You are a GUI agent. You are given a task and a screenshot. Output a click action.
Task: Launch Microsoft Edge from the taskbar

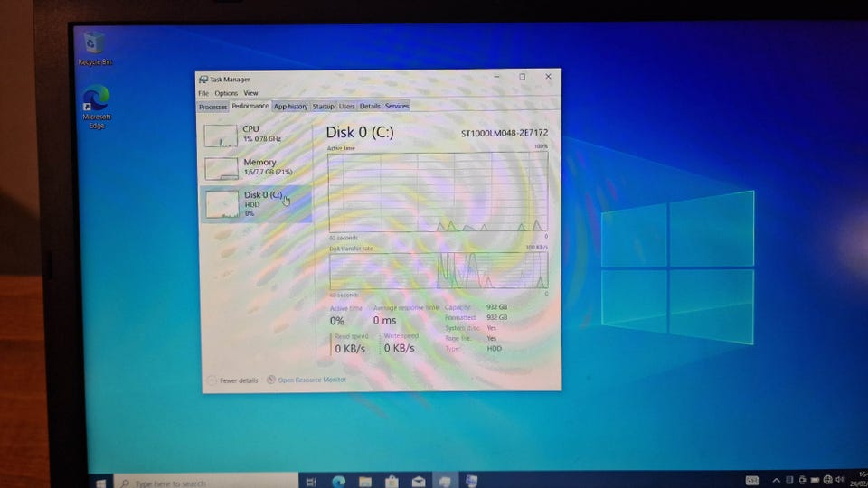click(338, 482)
